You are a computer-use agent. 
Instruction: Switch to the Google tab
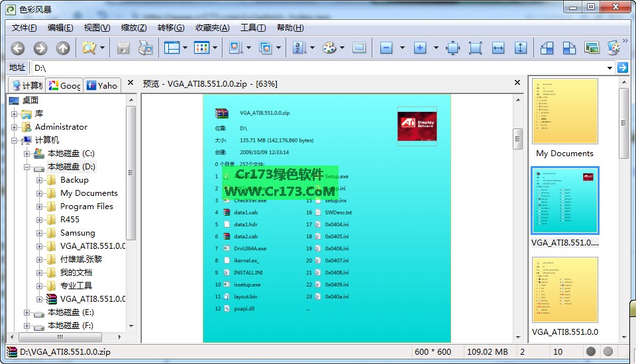coord(64,85)
